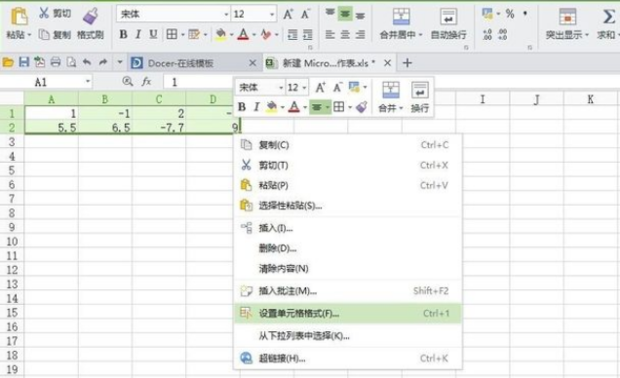The image size is (620, 378).
Task: Open the ribbon borders dropdown arrow
Action: click(x=183, y=35)
